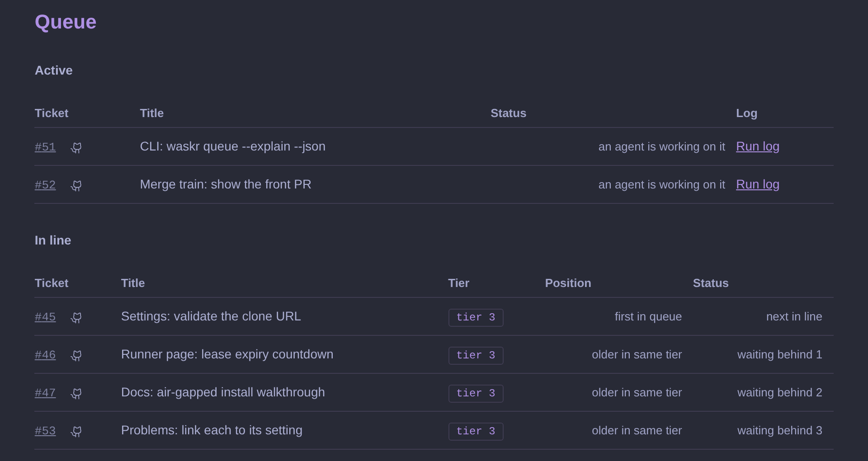Click 'waiting behind 1' status

tap(780, 355)
